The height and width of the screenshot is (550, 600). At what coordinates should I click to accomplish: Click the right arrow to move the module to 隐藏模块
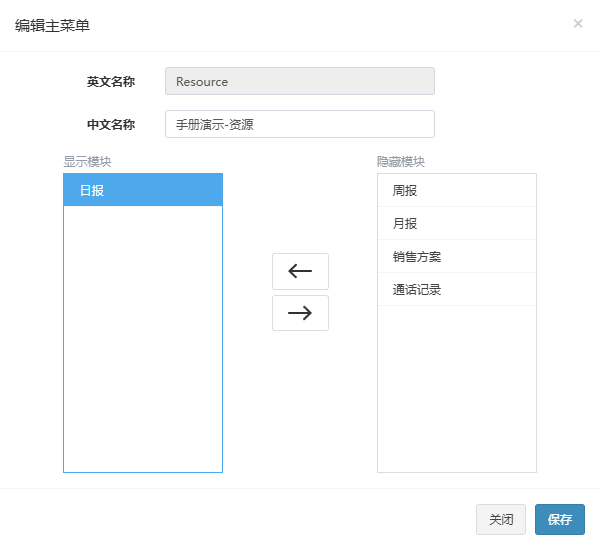tap(300, 313)
